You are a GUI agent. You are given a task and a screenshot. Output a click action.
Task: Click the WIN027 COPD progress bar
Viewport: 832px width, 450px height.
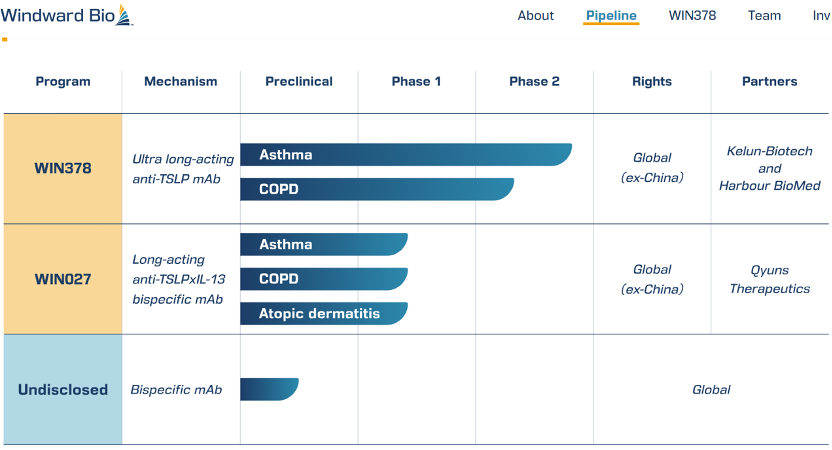coord(324,279)
